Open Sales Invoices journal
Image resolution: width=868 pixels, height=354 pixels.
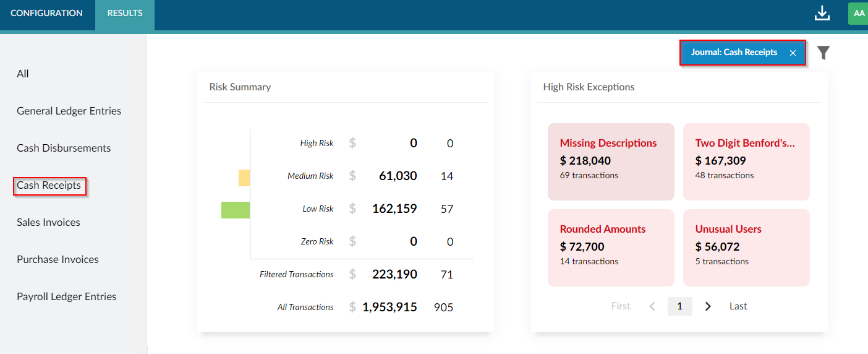(x=48, y=222)
